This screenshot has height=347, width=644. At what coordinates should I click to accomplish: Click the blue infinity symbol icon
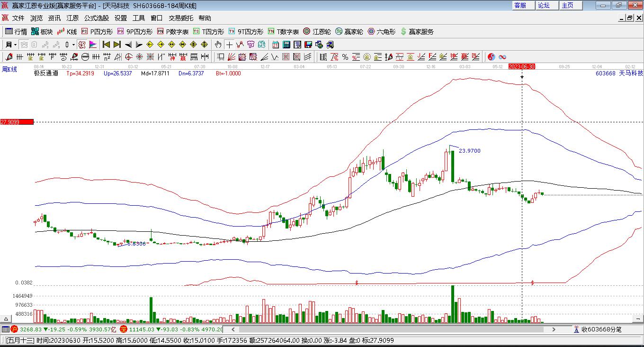pos(502,57)
